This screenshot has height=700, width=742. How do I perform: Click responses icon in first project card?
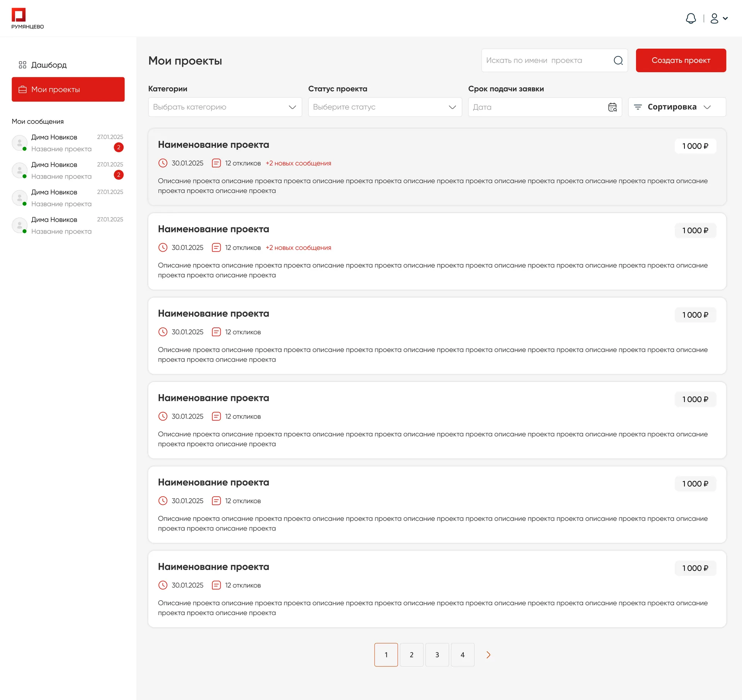[x=216, y=163]
